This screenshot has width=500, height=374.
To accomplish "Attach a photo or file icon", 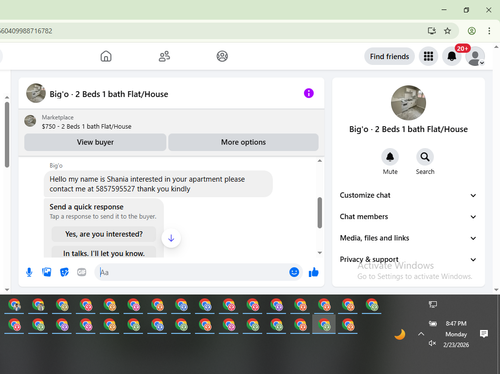I will coord(47,272).
